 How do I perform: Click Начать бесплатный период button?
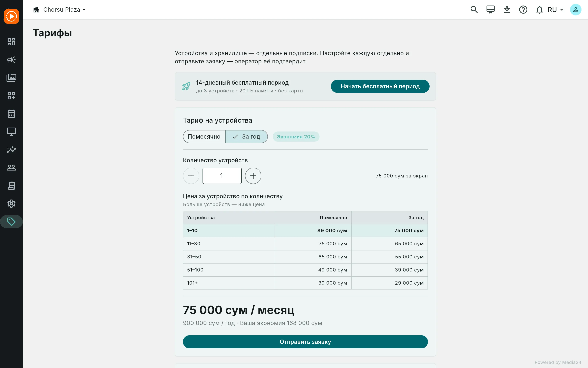point(380,86)
